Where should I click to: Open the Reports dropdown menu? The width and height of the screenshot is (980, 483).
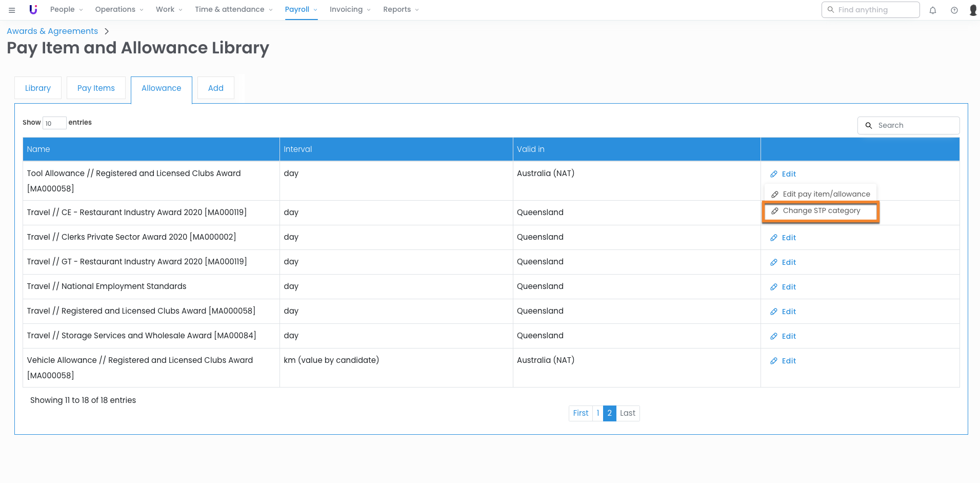click(x=401, y=10)
